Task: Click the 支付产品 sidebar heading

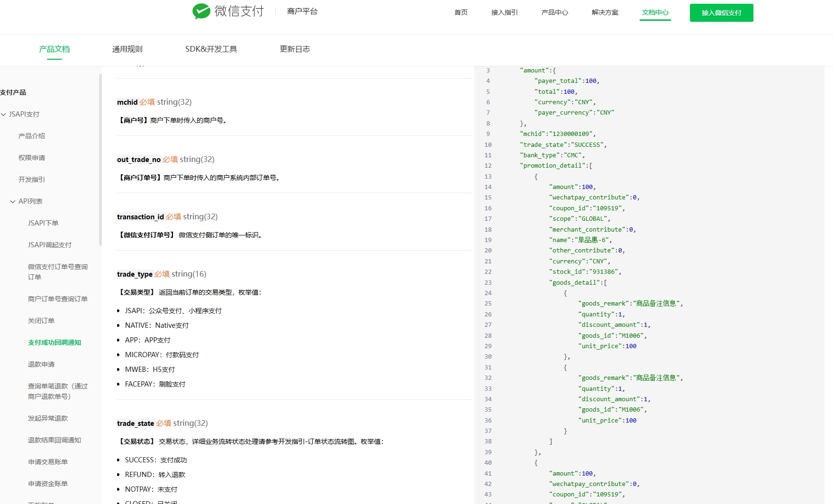Action: (x=13, y=92)
